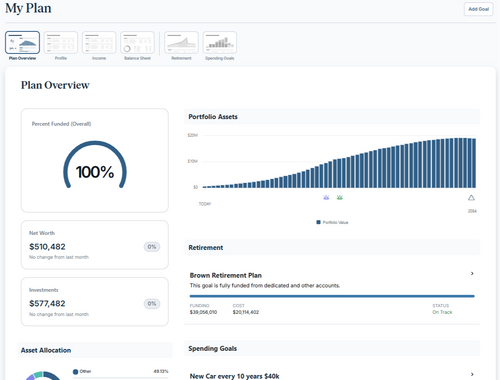This screenshot has height=380, width=500.
Task: Open the Spending Goals tab
Action: tap(220, 42)
